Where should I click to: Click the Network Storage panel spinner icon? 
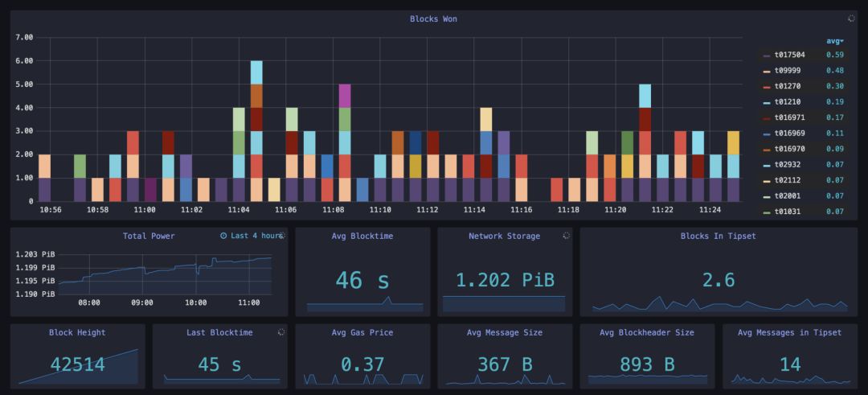click(567, 236)
